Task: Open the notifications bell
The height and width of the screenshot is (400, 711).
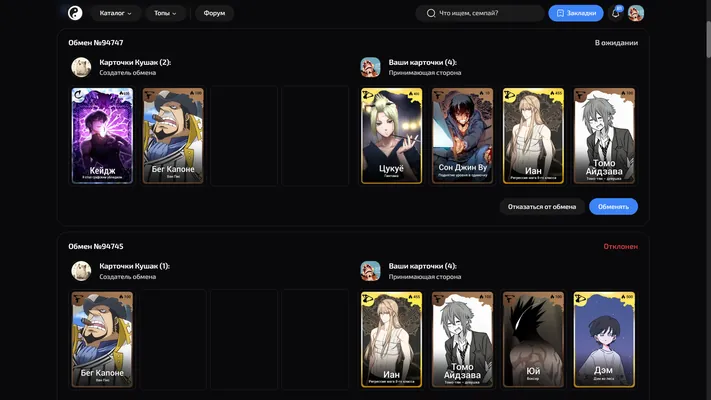Action: pos(616,13)
